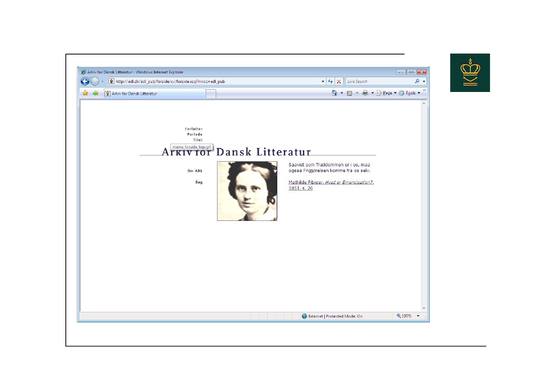Click the RSS Feeds toolbar icon
This screenshot has height=392, width=554.
pos(349,93)
